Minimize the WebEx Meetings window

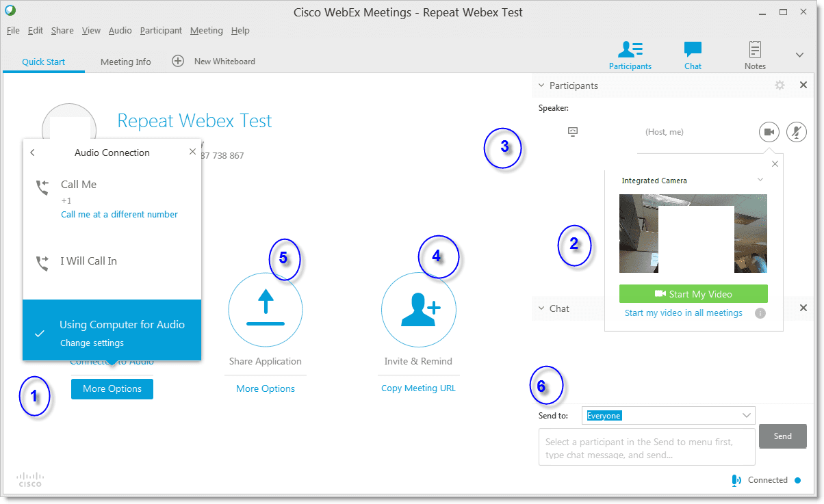pyautogui.click(x=764, y=12)
